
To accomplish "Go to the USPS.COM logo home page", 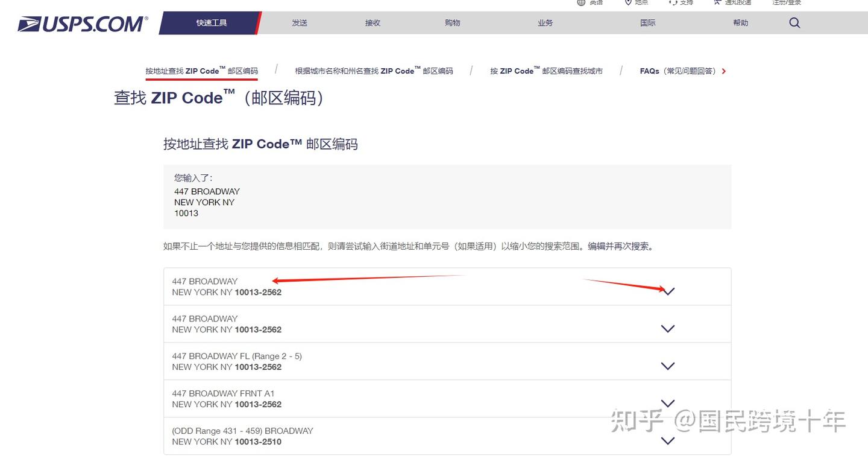I will tap(83, 24).
